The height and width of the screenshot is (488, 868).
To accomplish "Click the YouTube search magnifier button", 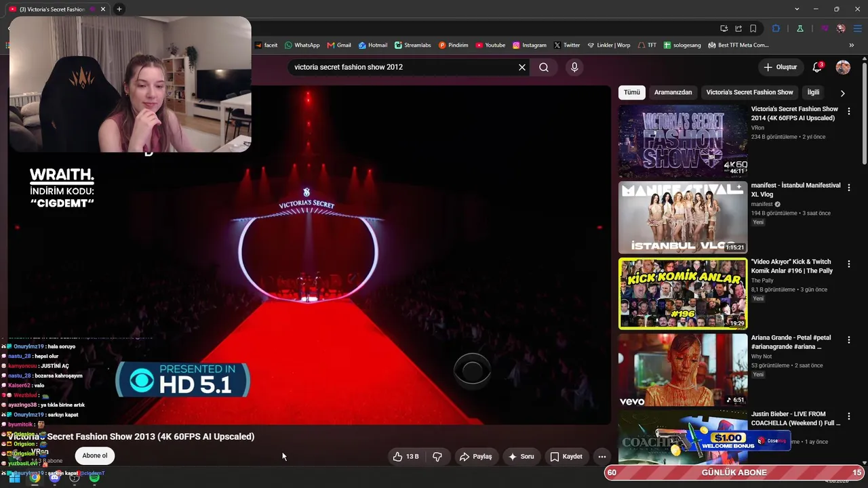I will [x=544, y=67].
